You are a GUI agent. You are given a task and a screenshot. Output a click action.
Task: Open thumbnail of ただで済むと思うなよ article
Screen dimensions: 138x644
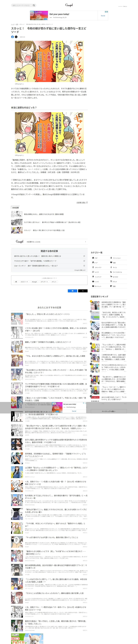(17, 222)
